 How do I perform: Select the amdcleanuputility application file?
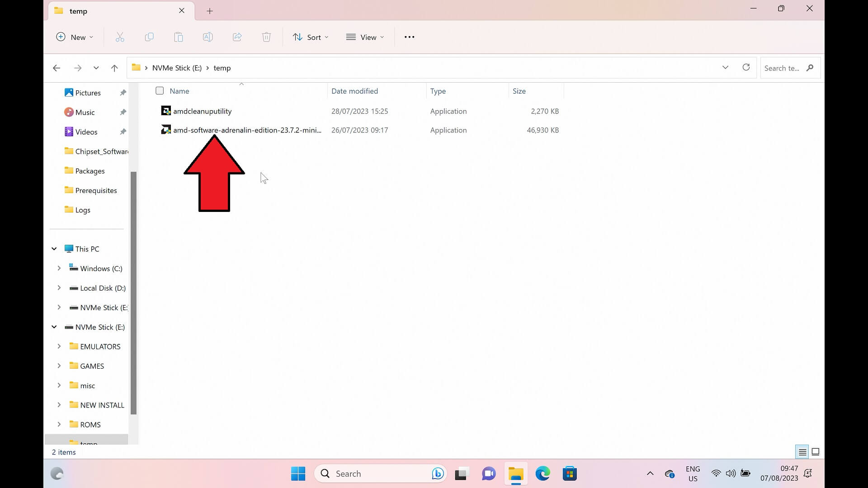point(202,111)
